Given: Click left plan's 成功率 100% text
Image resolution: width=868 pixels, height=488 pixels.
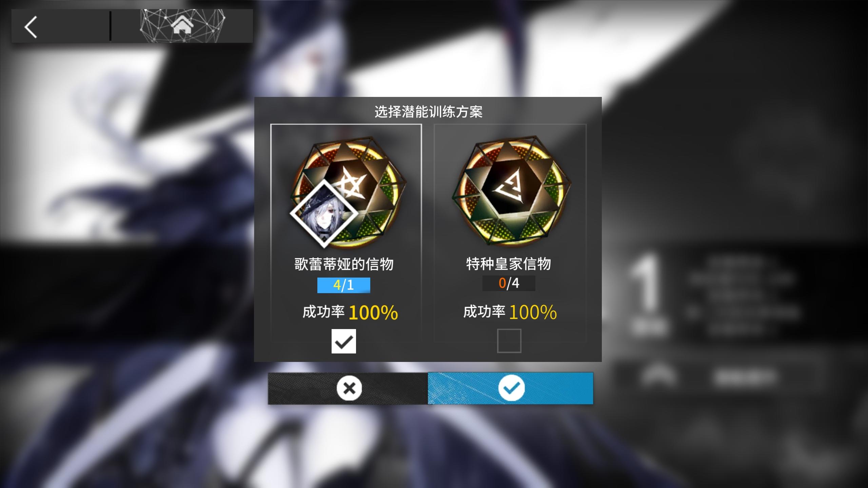Looking at the screenshot, I should [350, 312].
